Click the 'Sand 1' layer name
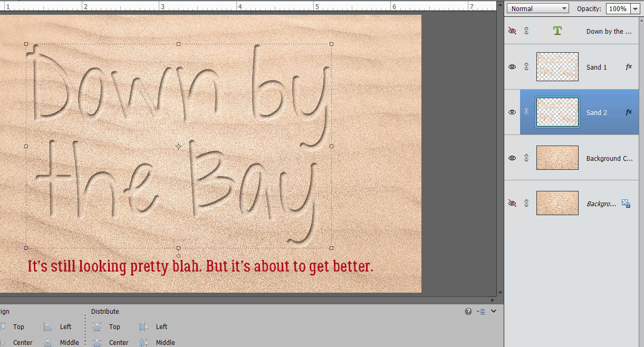The image size is (644, 347). pos(597,68)
